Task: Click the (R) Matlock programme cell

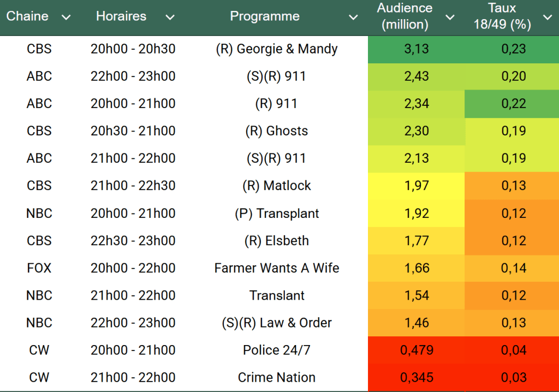Action: point(276,186)
